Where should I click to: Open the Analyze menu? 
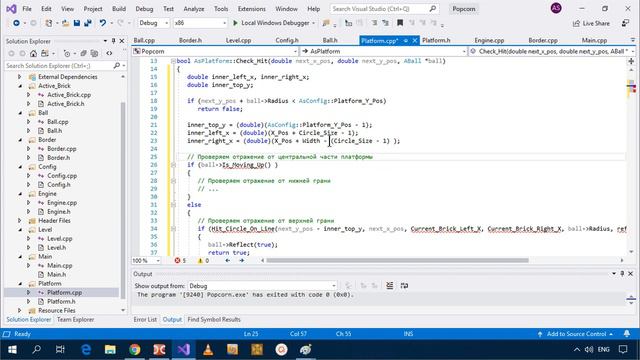[x=194, y=9]
